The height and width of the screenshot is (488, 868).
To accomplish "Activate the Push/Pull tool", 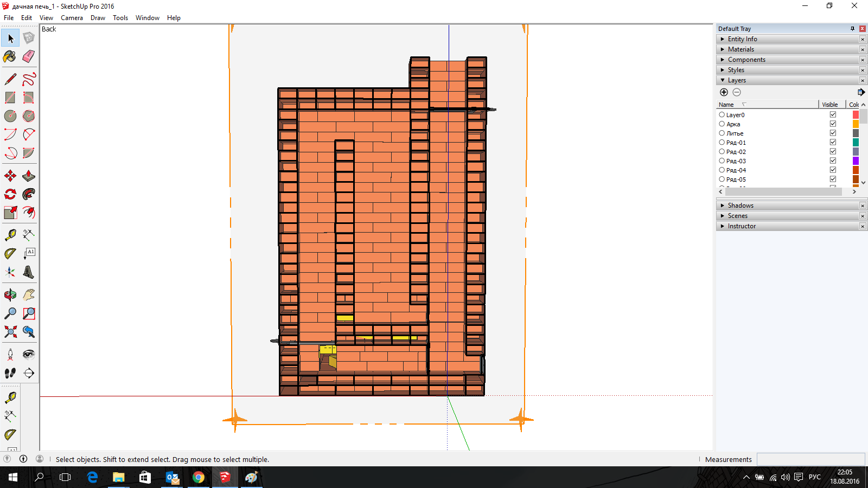I will (x=29, y=176).
